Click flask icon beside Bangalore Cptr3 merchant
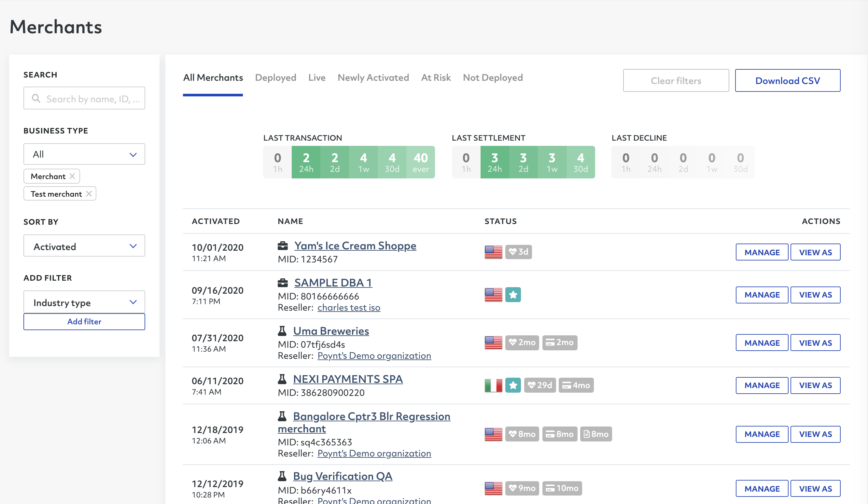 click(282, 416)
